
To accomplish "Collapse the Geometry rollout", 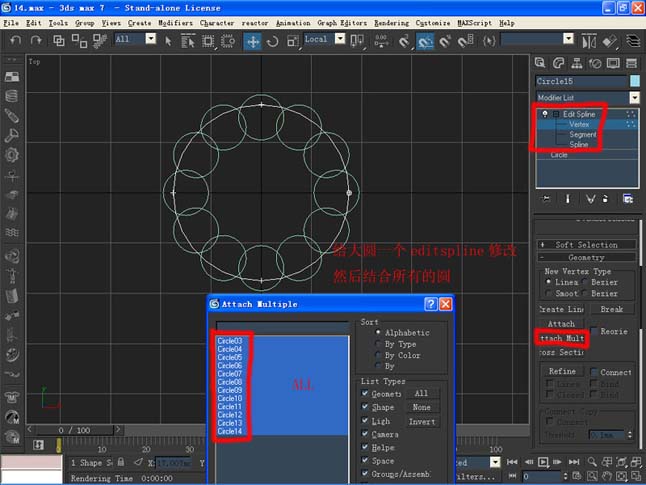I will coord(587,257).
